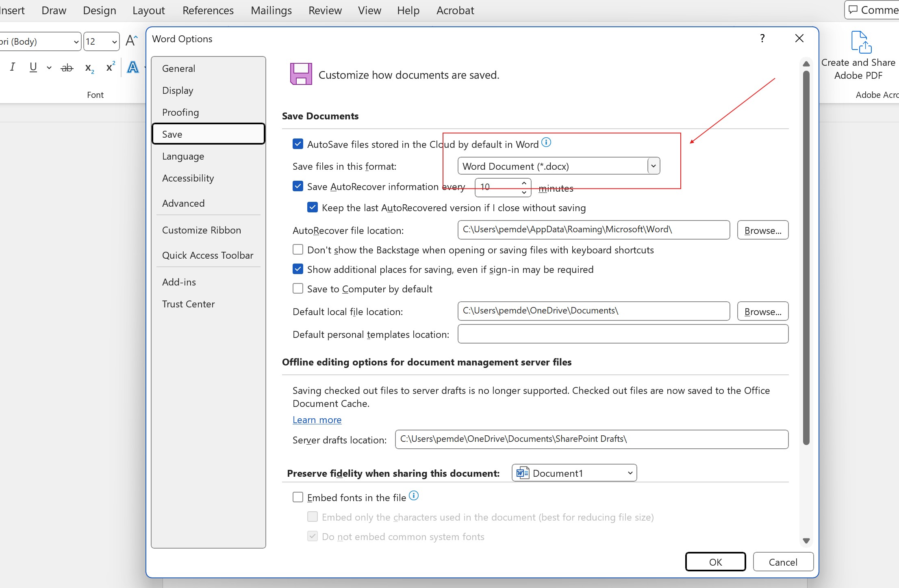
Task: Switch to the Mailings ribbon tab
Action: (271, 10)
